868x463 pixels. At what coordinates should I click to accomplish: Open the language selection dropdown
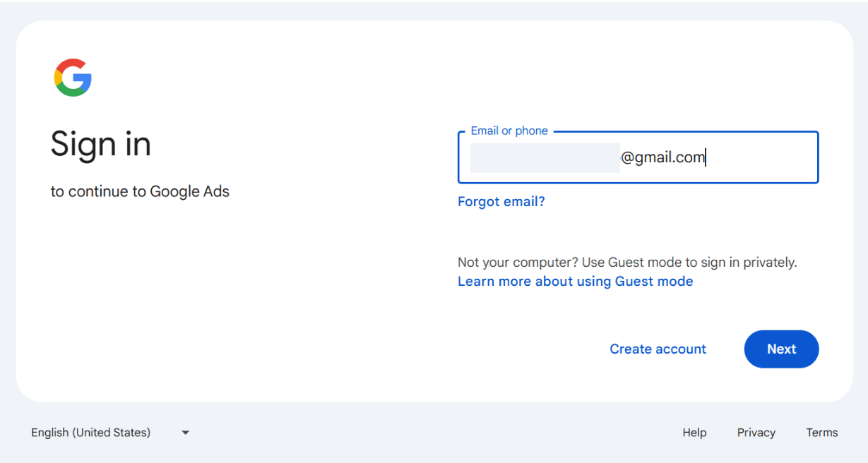pos(109,432)
